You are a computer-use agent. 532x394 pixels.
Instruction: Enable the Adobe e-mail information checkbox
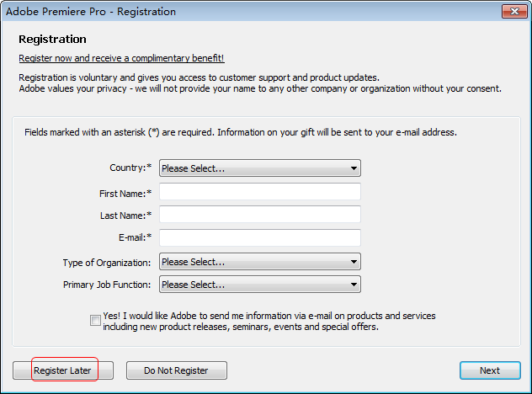(95, 319)
